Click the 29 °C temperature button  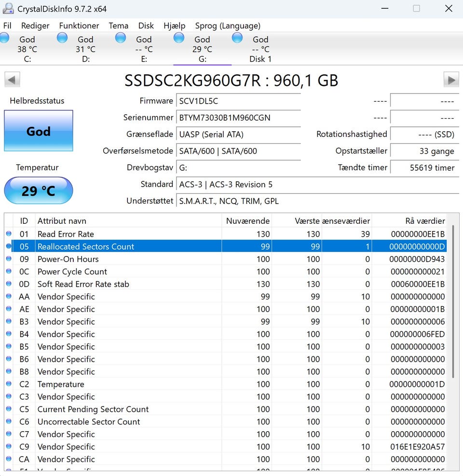(x=39, y=190)
